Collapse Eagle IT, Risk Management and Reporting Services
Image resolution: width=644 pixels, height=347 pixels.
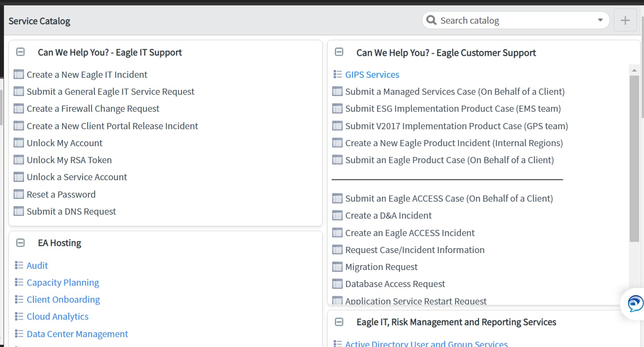point(339,322)
